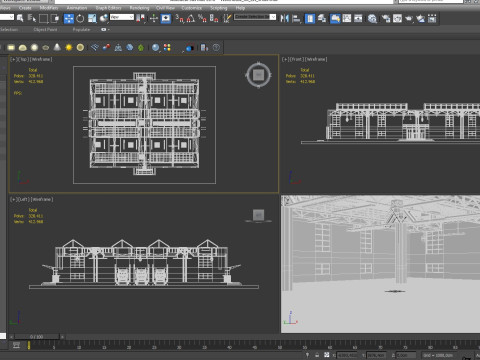This screenshot has width=480, height=360.
Task: Open the Help menu
Action: click(x=240, y=8)
